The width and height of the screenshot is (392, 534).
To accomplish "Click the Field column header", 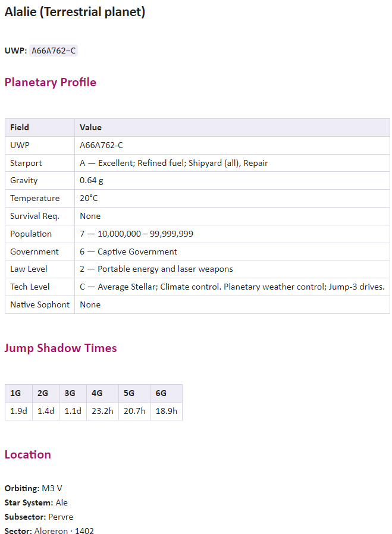I will tap(40, 127).
